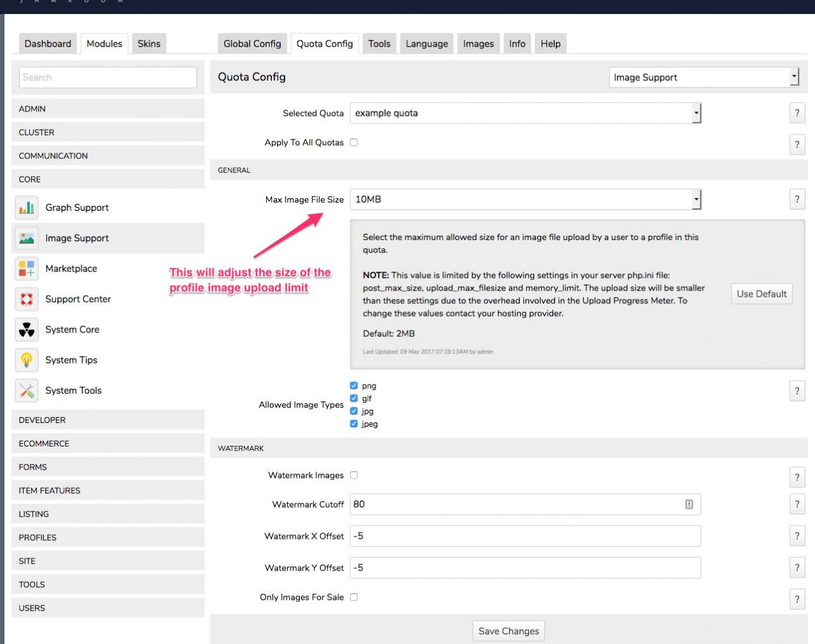Focus the module Search field
Screen dimensions: 815x644
point(108,78)
